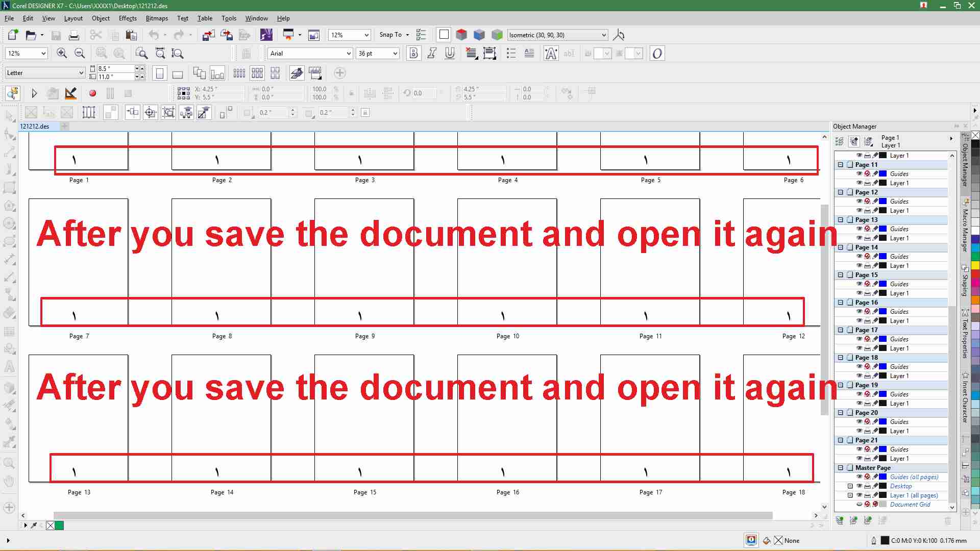Select Landscape page orientation icon
This screenshot has width=980, height=551.
(x=178, y=74)
